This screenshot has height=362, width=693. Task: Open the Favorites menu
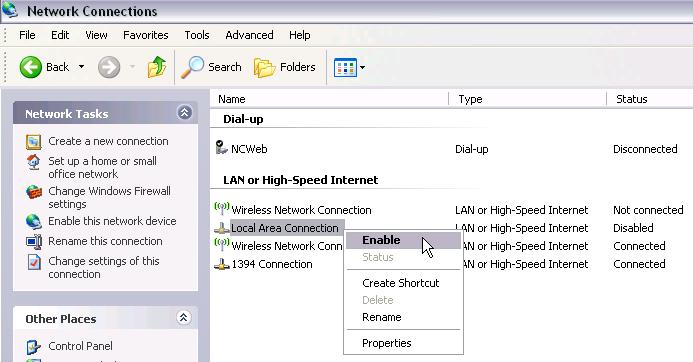point(145,35)
